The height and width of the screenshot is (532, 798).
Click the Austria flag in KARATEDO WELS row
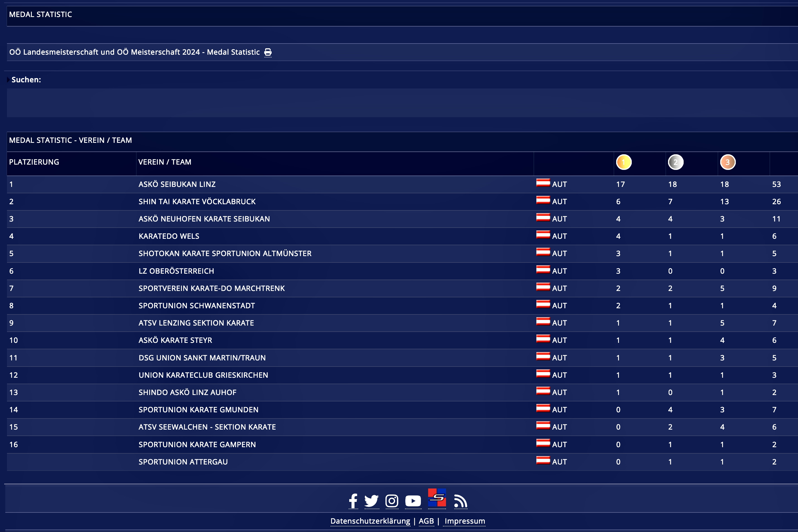coord(543,235)
